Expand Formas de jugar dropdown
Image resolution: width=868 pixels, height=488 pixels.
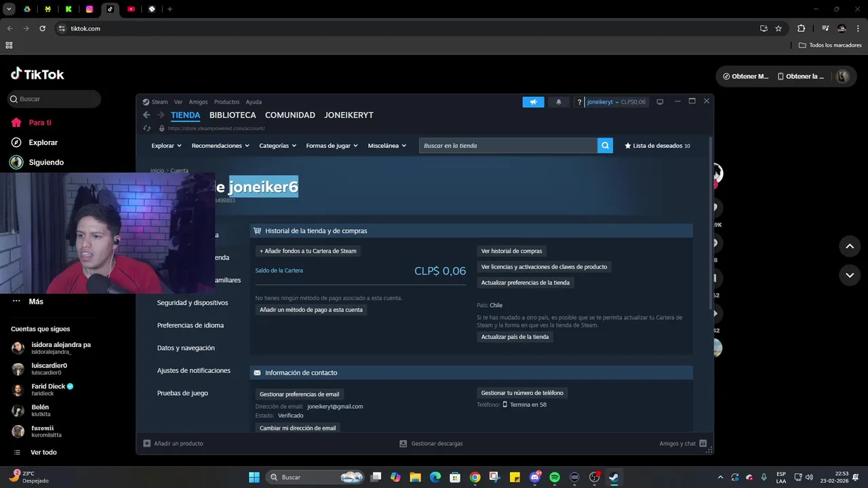pyautogui.click(x=332, y=146)
